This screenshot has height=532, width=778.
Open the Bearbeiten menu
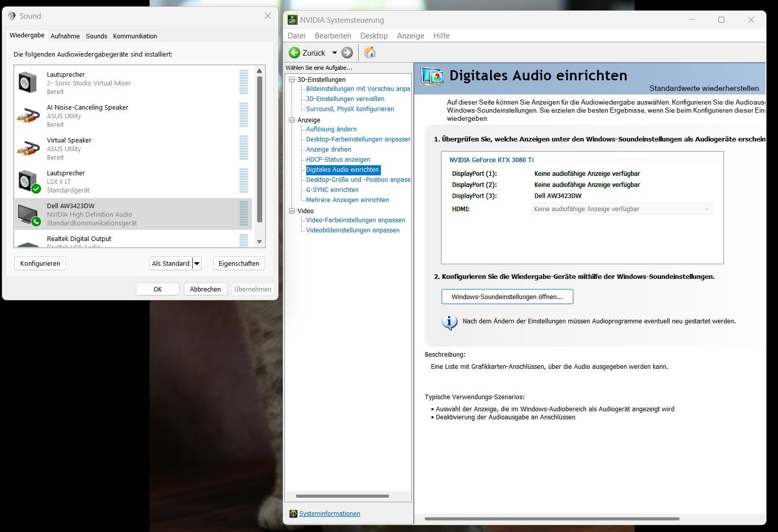tap(333, 36)
